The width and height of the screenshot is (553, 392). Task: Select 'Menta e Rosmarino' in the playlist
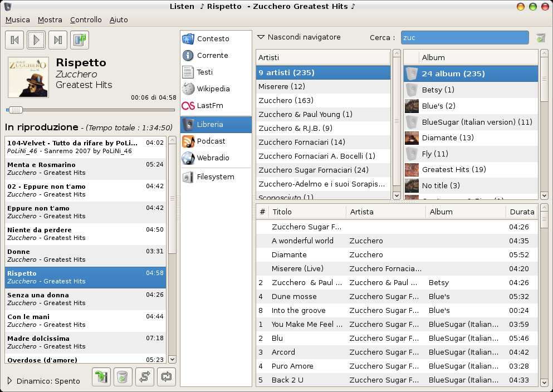click(85, 169)
